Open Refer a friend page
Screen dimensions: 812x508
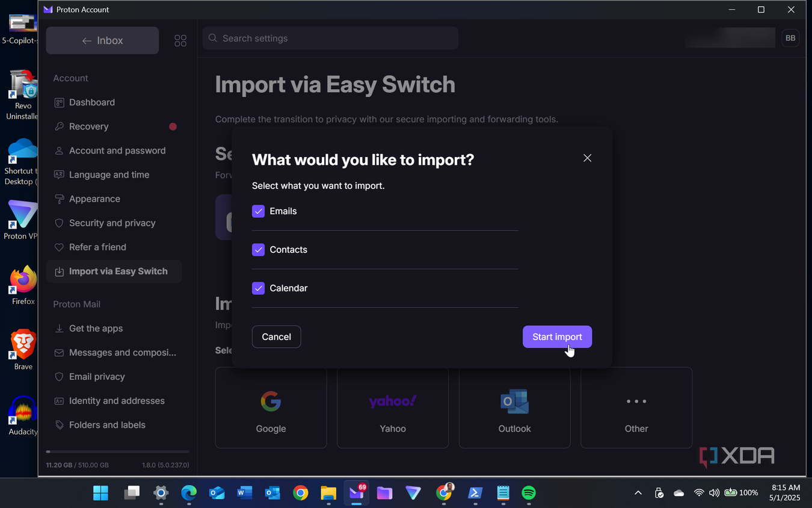coord(114,247)
